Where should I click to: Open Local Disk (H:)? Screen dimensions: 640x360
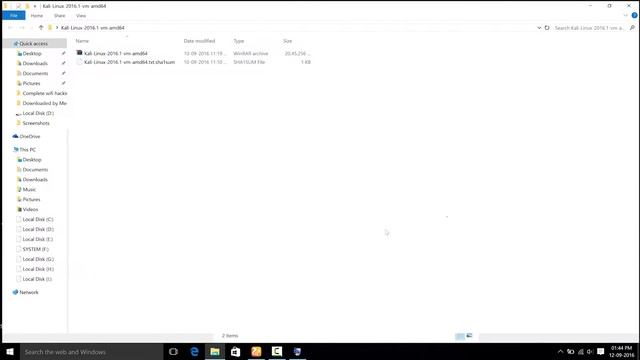[38, 269]
